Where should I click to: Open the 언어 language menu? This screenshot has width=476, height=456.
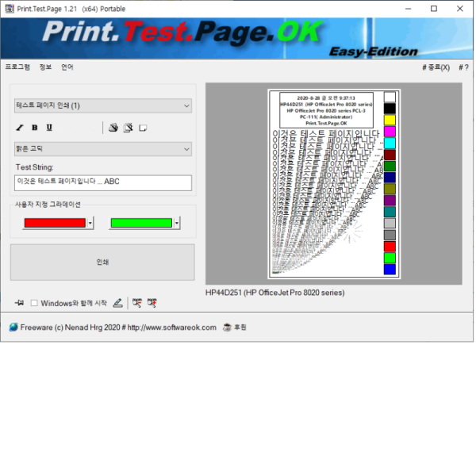pyautogui.click(x=67, y=67)
